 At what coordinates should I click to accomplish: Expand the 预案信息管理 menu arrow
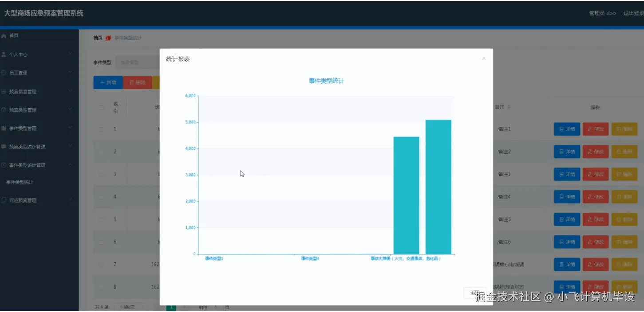(x=70, y=91)
